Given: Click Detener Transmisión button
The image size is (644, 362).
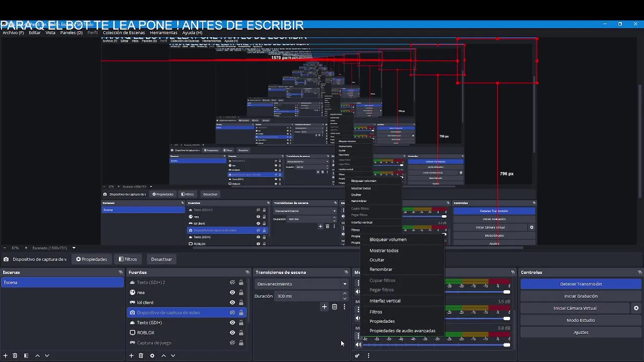Looking at the screenshot, I should pyautogui.click(x=581, y=284).
